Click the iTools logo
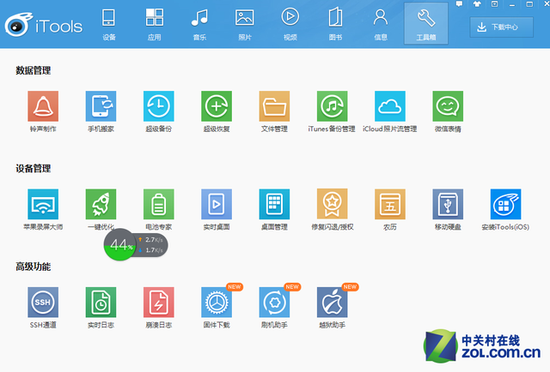This screenshot has width=550, height=372. (43, 25)
